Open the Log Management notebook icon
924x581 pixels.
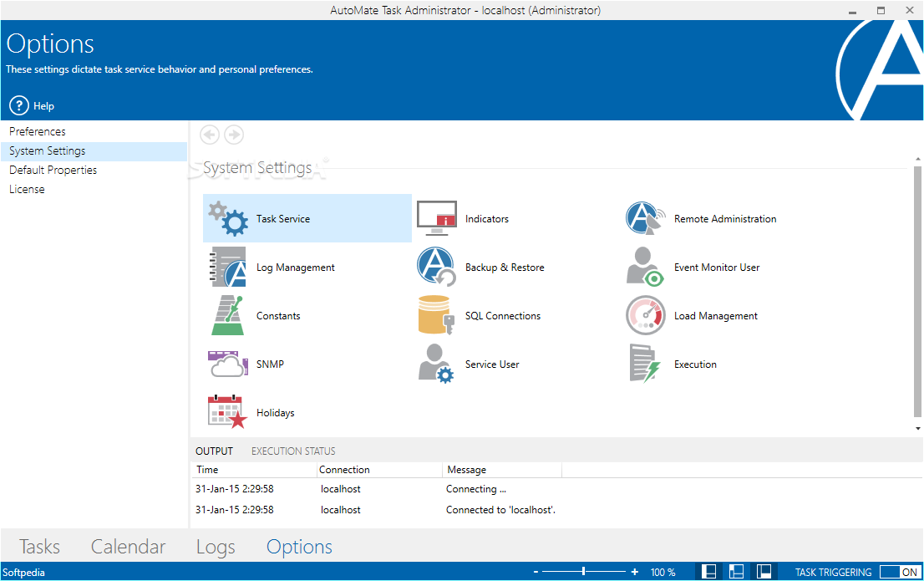(x=227, y=267)
